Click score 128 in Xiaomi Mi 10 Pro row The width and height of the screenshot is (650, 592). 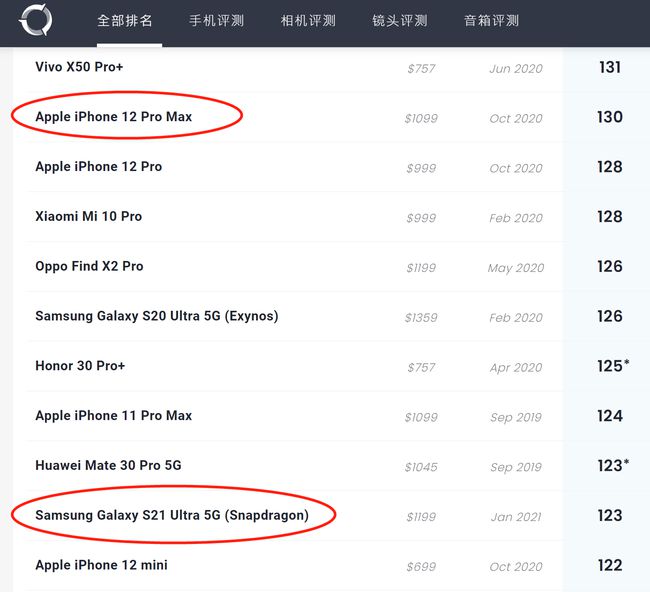click(x=610, y=216)
